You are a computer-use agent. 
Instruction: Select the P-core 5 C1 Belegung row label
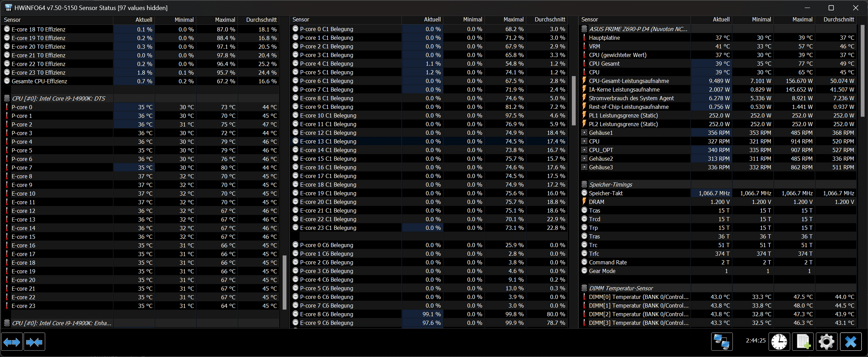(x=327, y=72)
